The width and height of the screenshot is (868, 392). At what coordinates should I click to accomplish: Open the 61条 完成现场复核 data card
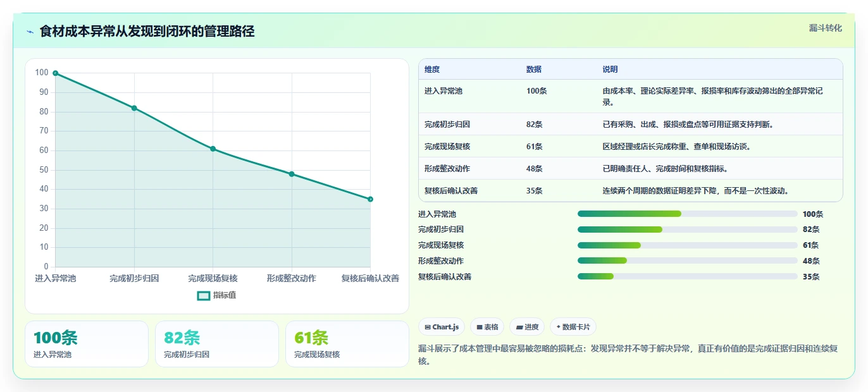pos(347,344)
